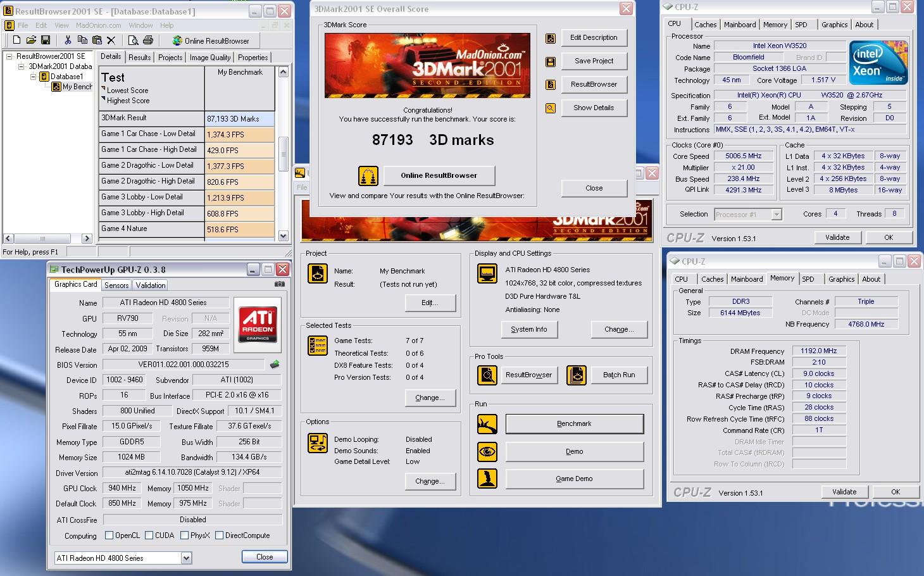Collapse the Database1 tree node
Viewport: 924px width, 576px height.
tap(34, 77)
